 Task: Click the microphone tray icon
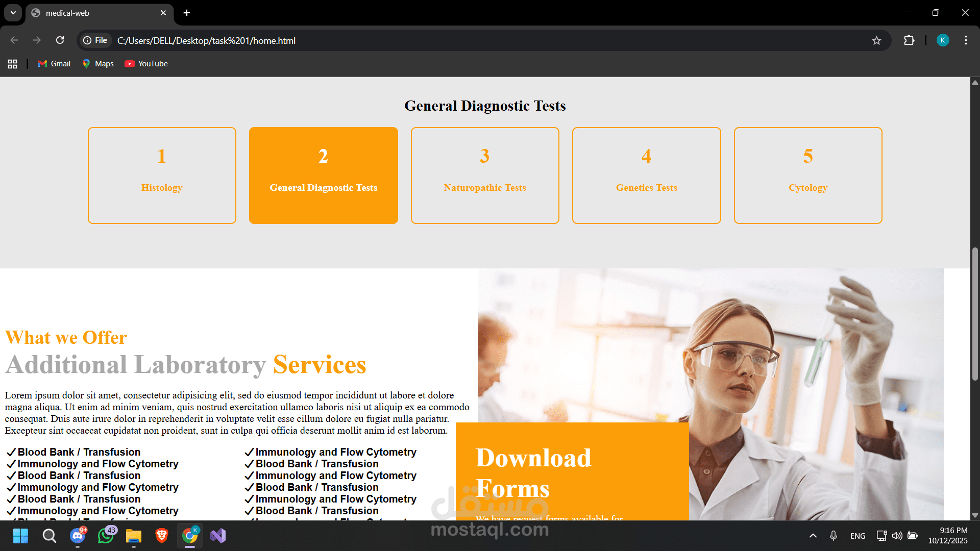[x=833, y=536]
